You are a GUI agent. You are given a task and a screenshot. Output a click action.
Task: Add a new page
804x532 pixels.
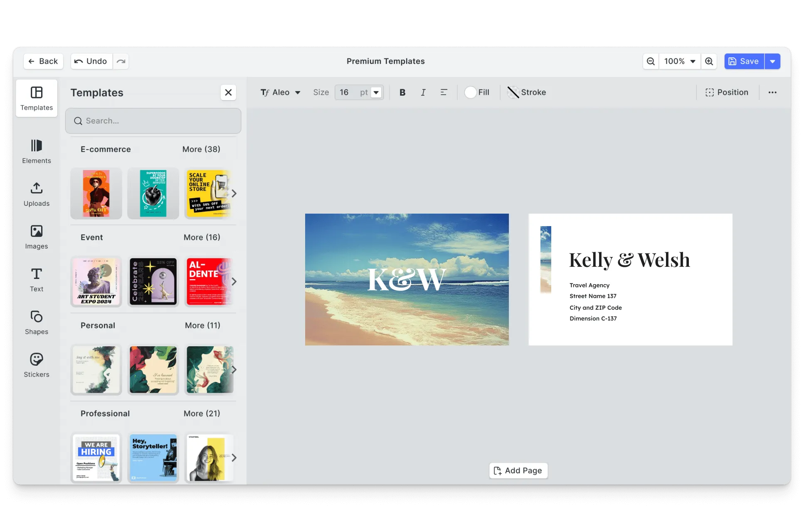[518, 470]
